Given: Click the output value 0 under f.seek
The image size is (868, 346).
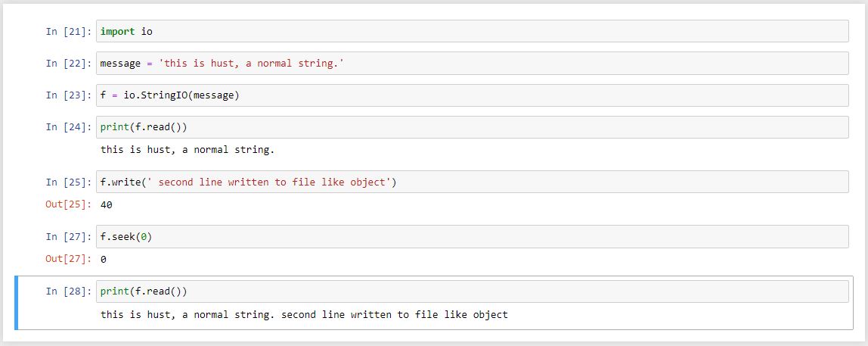Looking at the screenshot, I should [x=104, y=259].
